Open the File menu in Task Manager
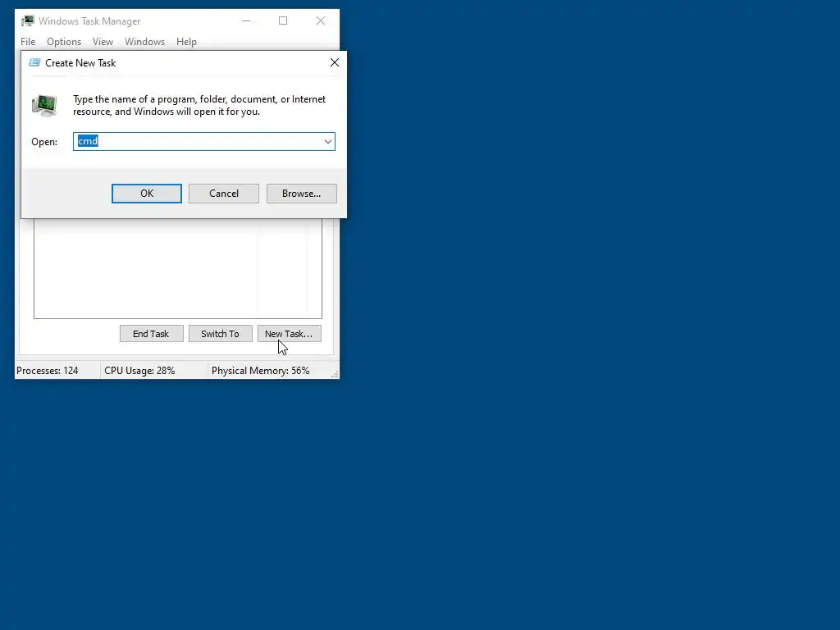The height and width of the screenshot is (630, 840). (28, 42)
